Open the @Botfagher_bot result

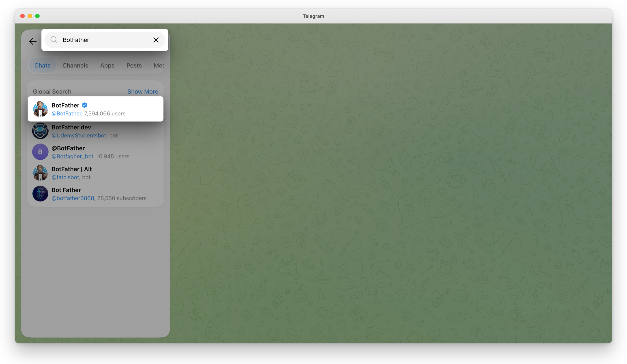coord(96,152)
